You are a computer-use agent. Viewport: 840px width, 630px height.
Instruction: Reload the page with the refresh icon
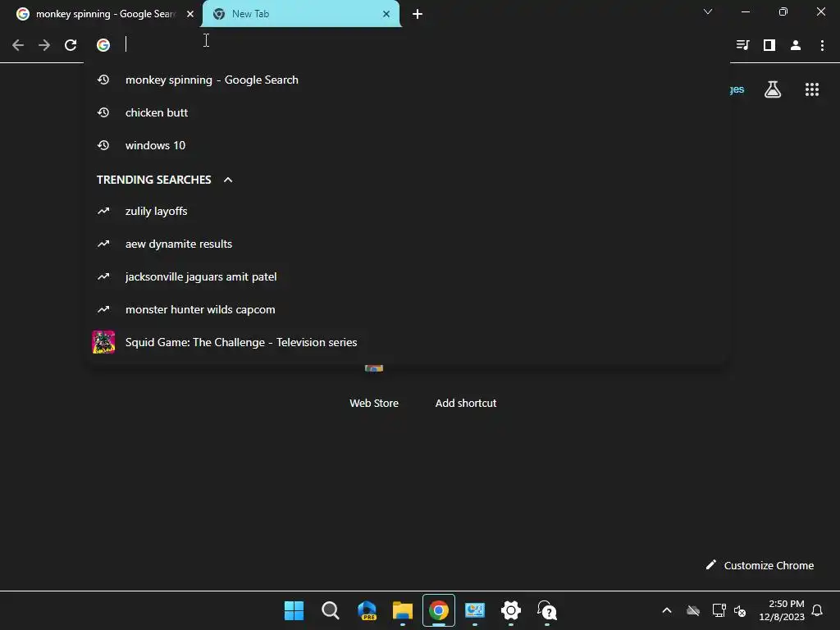click(x=71, y=45)
